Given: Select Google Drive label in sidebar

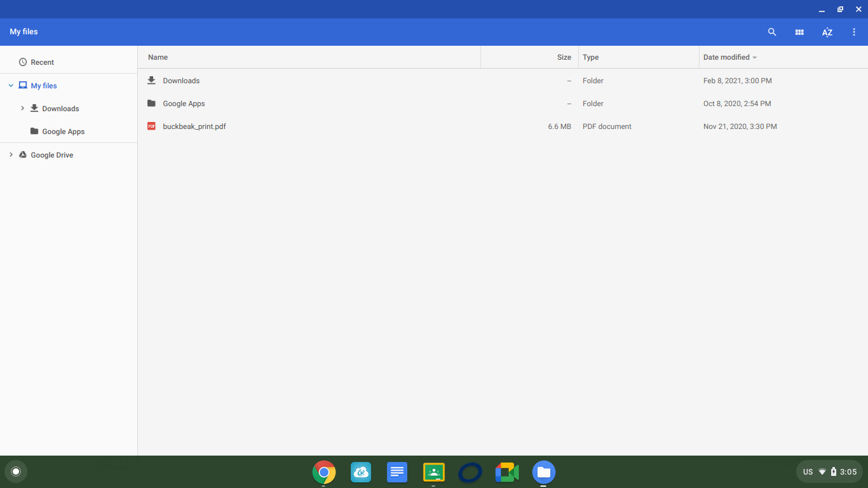Looking at the screenshot, I should 52,155.
